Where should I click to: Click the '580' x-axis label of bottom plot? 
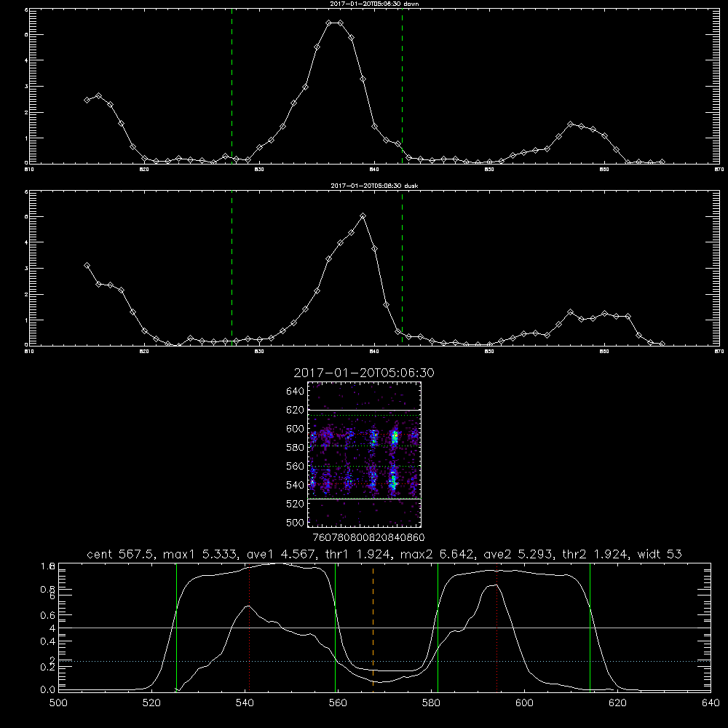[x=431, y=703]
